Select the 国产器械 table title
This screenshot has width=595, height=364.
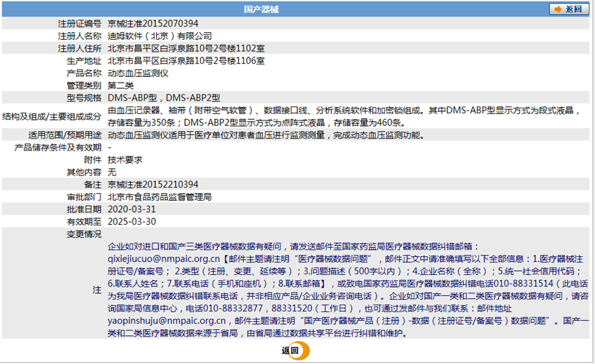261,10
